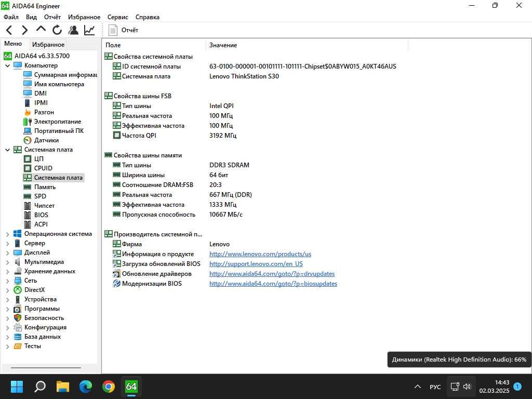Open the biosupdates link
Image resolution: width=532 pixels, height=399 pixels.
click(x=273, y=284)
